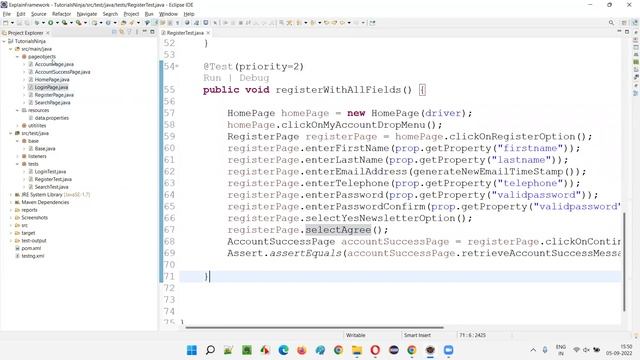This screenshot has width=640, height=360.
Task: Minimize the editor area
Action: pyautogui.click(x=619, y=32)
